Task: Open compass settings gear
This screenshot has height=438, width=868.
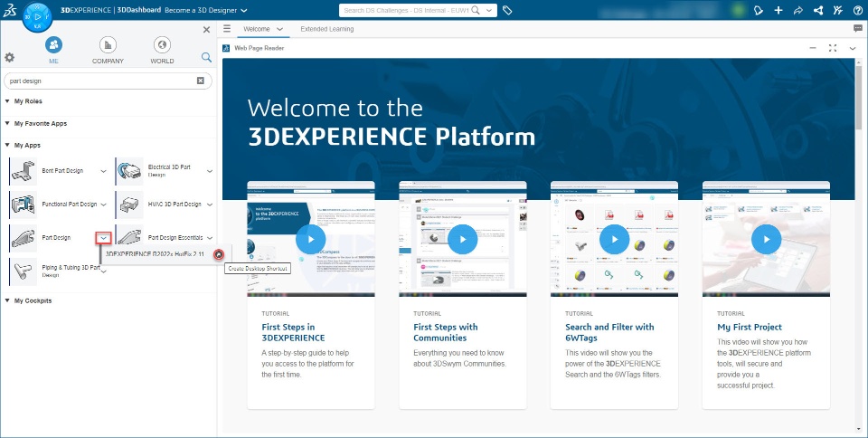Action: [x=9, y=58]
